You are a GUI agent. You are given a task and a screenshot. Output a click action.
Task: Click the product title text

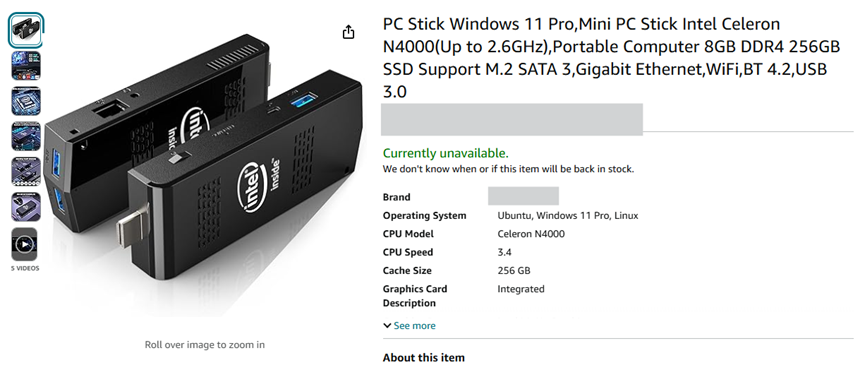pos(611,58)
